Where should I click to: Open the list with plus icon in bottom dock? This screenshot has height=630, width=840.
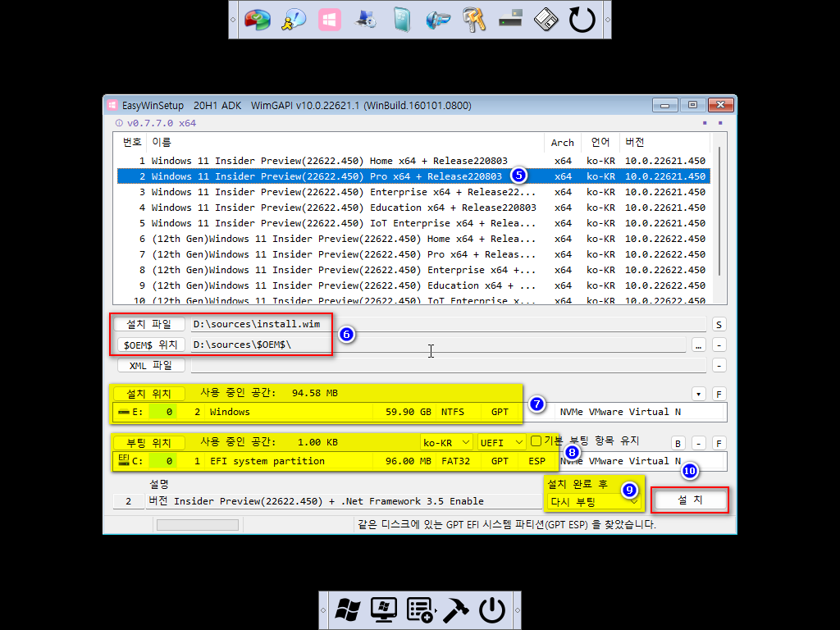click(x=420, y=609)
